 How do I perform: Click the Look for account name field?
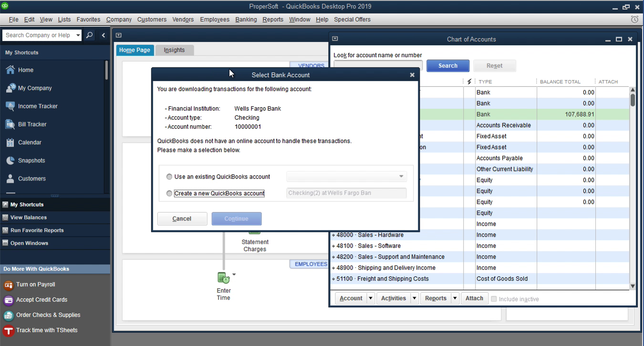pyautogui.click(x=378, y=66)
